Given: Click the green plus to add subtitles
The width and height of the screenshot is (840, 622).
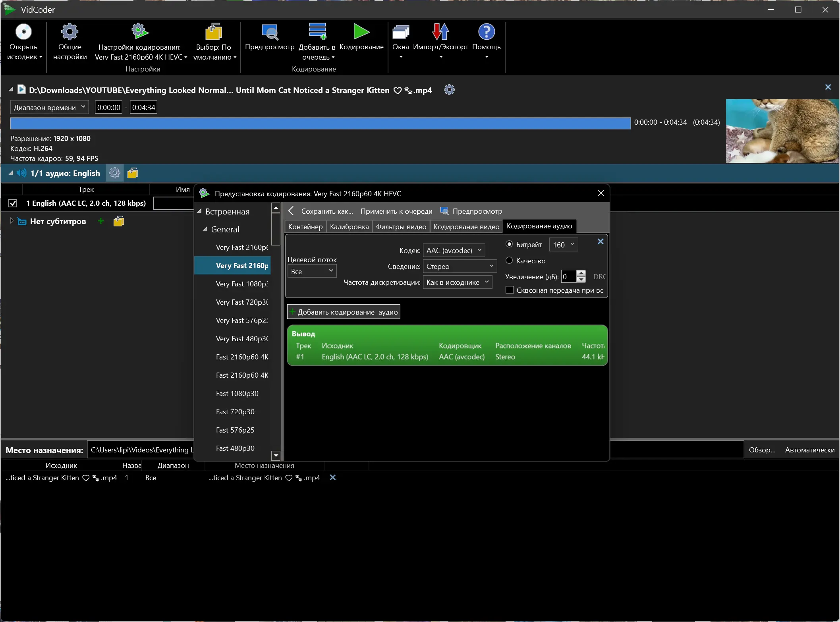Looking at the screenshot, I should point(101,221).
